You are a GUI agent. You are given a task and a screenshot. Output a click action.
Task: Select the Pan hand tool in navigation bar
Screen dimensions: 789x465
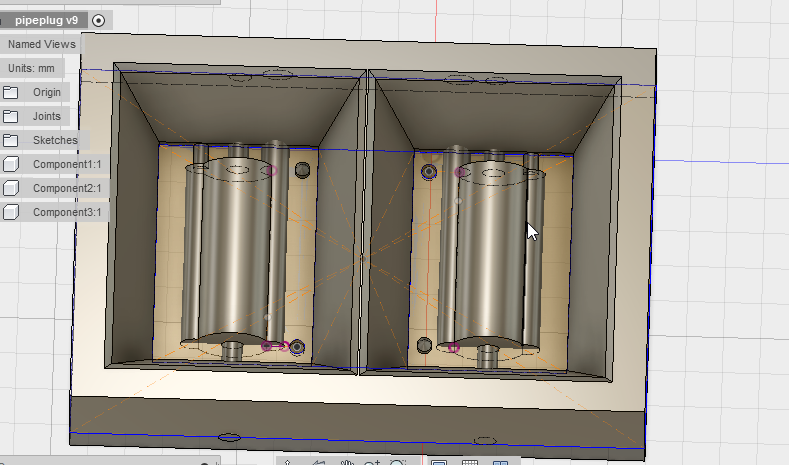click(347, 462)
